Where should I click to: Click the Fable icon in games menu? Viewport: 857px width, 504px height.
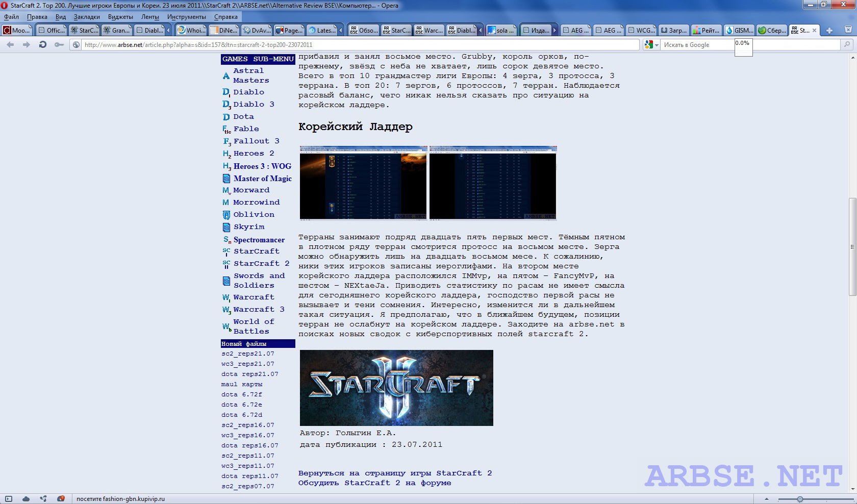coord(226,130)
